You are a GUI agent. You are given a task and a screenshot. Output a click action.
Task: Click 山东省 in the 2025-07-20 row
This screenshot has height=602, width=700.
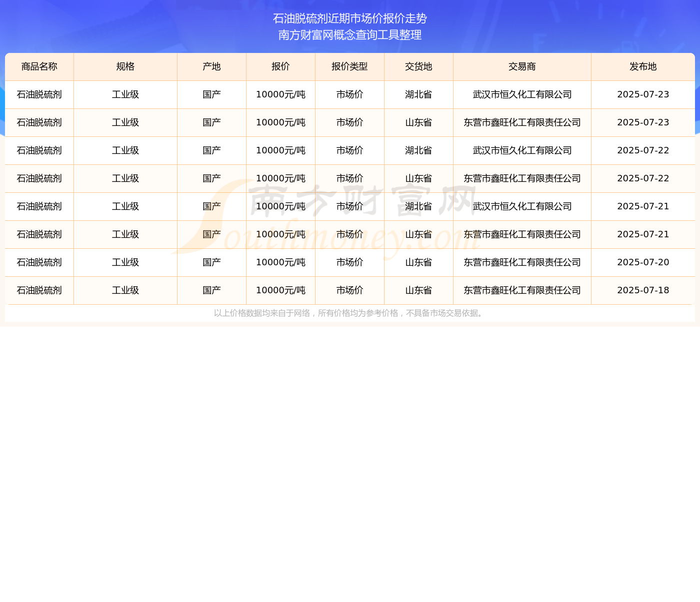419,262
